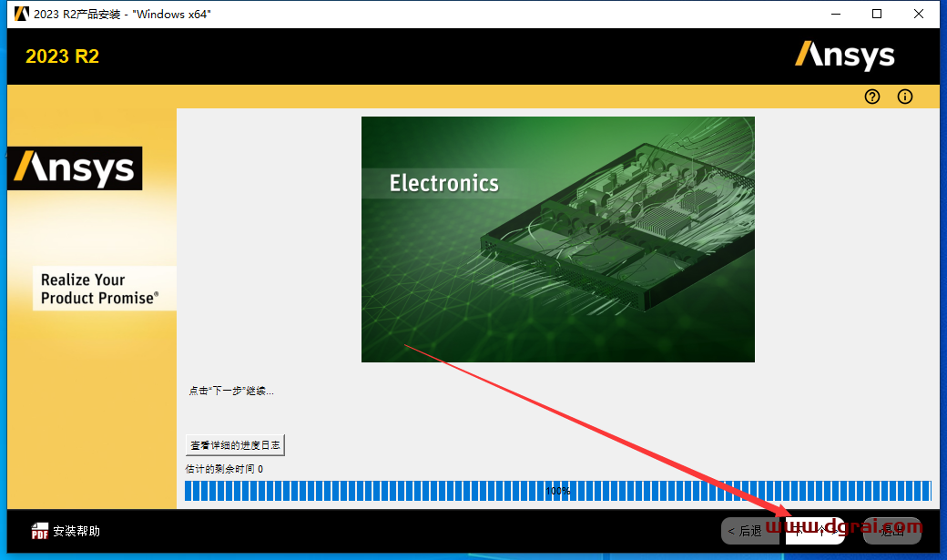Click the 估计的剩余时间 0 text
Image resolution: width=947 pixels, height=560 pixels.
[x=224, y=469]
